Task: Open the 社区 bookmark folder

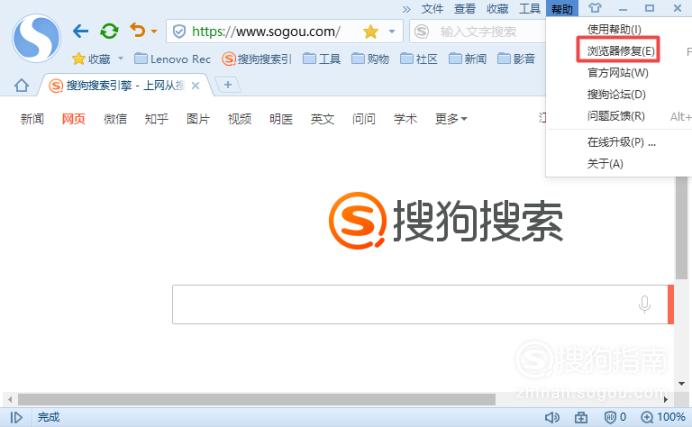Action: click(419, 59)
